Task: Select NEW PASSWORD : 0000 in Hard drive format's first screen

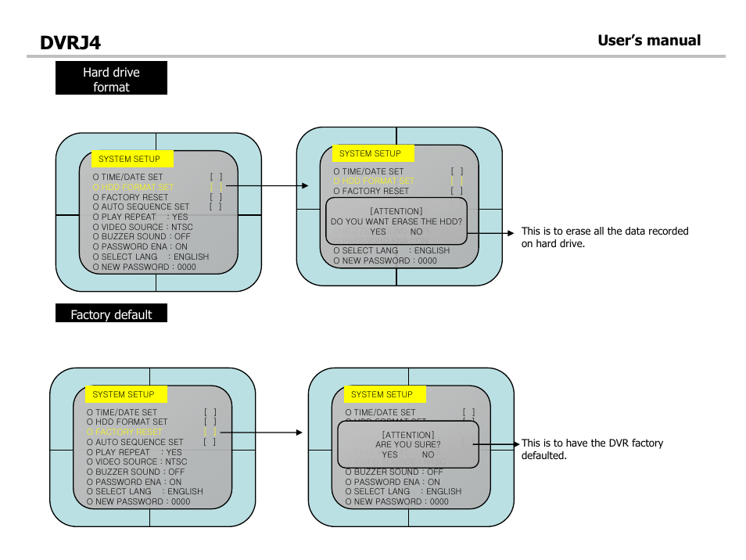Action: 144,267
